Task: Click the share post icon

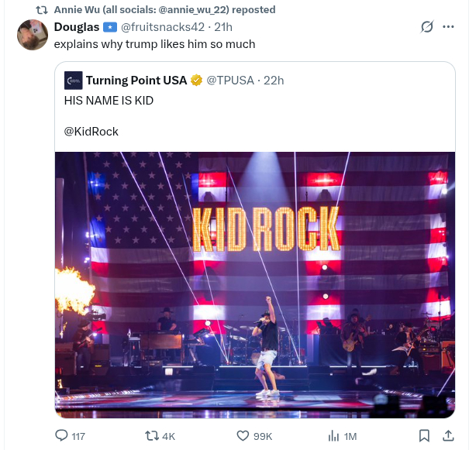Action: pos(447,436)
